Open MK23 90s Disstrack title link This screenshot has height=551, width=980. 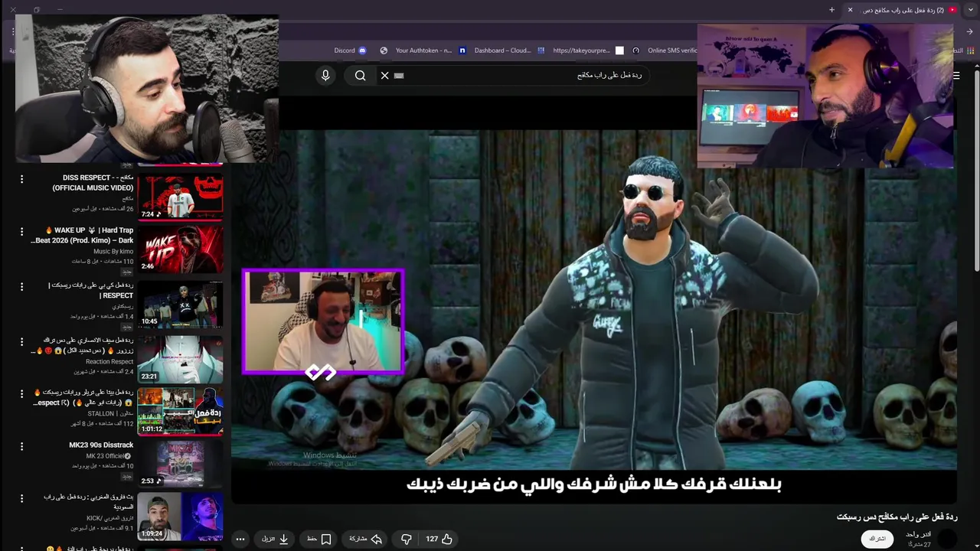coord(101,445)
